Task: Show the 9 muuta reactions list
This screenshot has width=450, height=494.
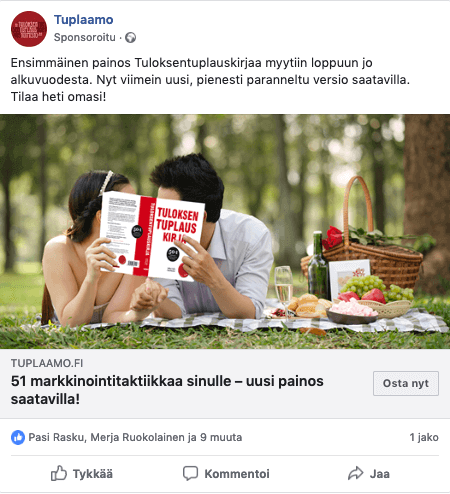Action: (x=221, y=437)
